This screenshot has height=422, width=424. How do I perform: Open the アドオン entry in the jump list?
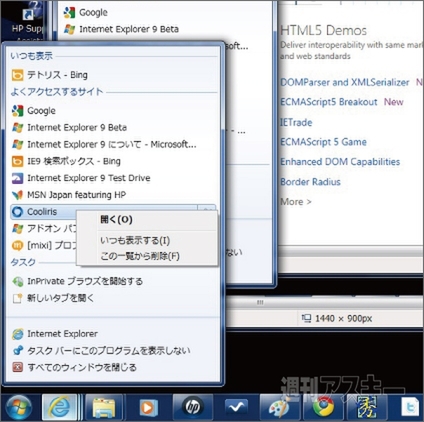pos(43,229)
